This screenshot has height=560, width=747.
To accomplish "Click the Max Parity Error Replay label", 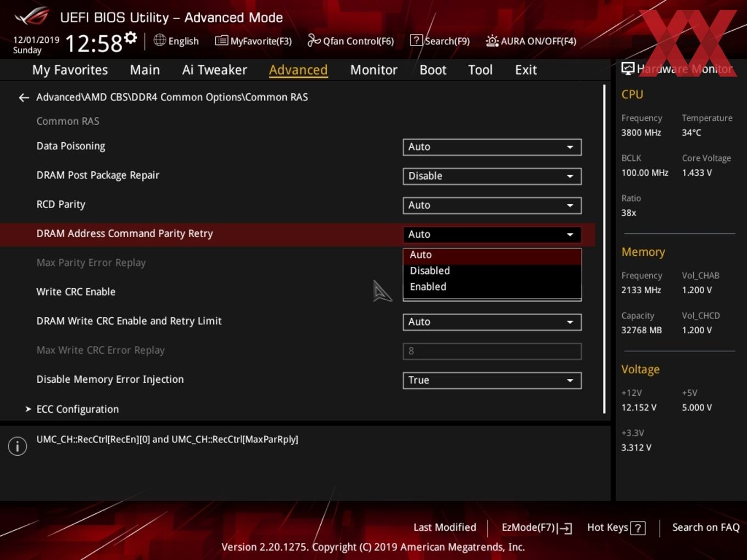I will coord(91,262).
